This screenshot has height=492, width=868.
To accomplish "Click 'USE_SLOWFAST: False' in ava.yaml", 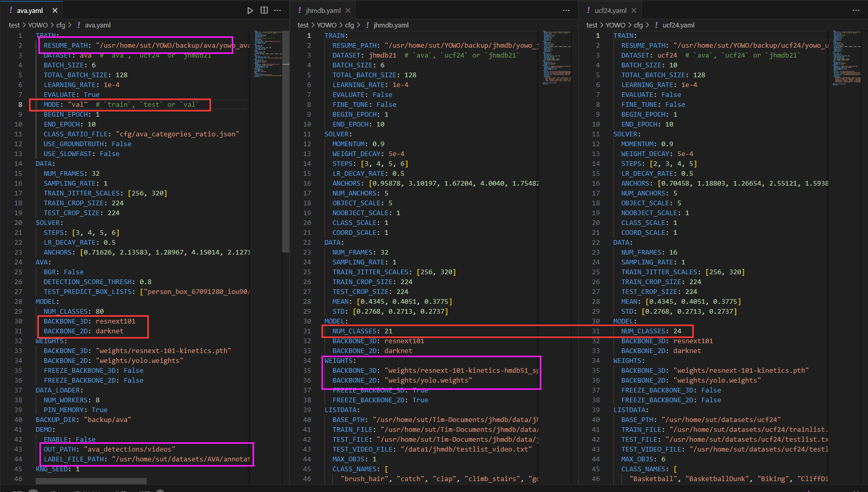I will (81, 153).
